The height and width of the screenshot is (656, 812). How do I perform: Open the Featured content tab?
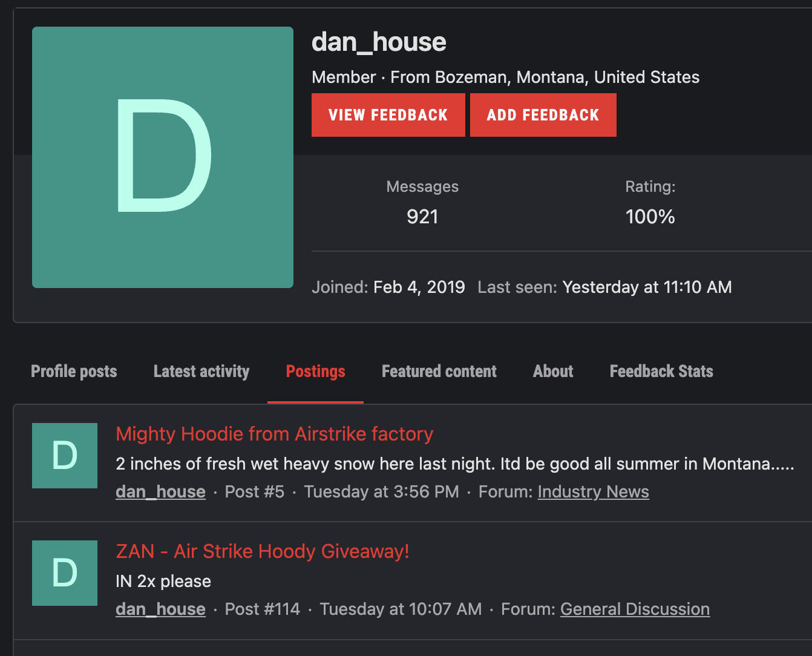click(x=439, y=371)
